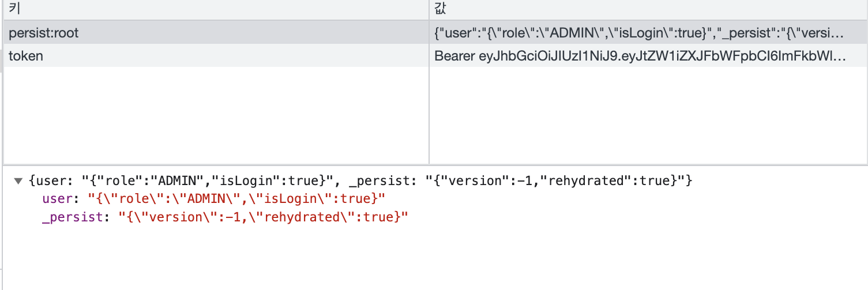
Task: Click empty value column area below Bearer token
Action: click(x=648, y=115)
